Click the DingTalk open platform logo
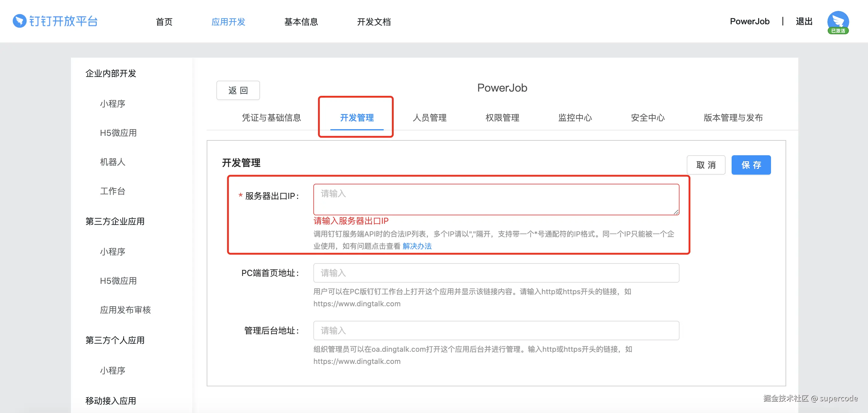Image resolution: width=868 pixels, height=413 pixels. coord(55,21)
